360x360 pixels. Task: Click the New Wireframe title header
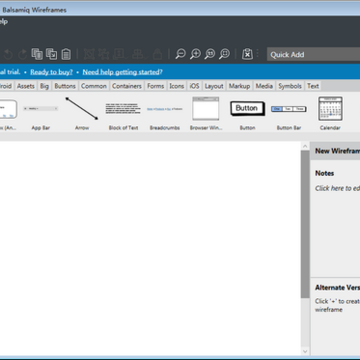pyautogui.click(x=335, y=151)
